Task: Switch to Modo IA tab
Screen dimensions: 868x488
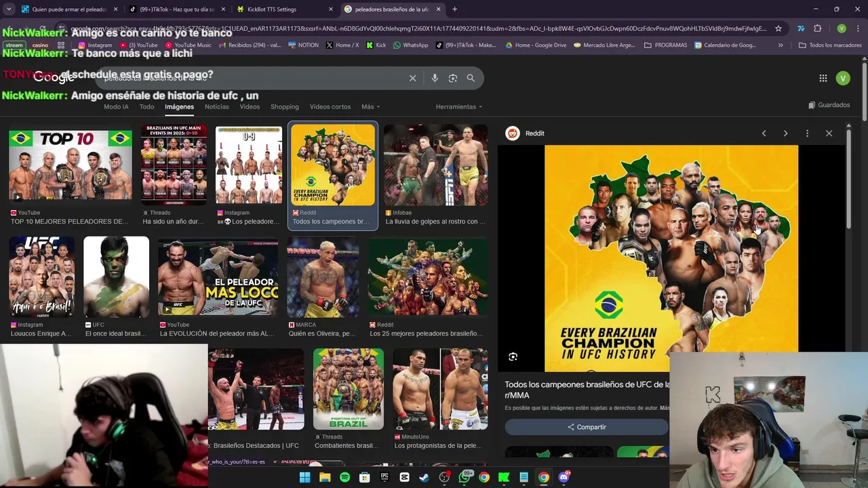Action: [x=116, y=106]
